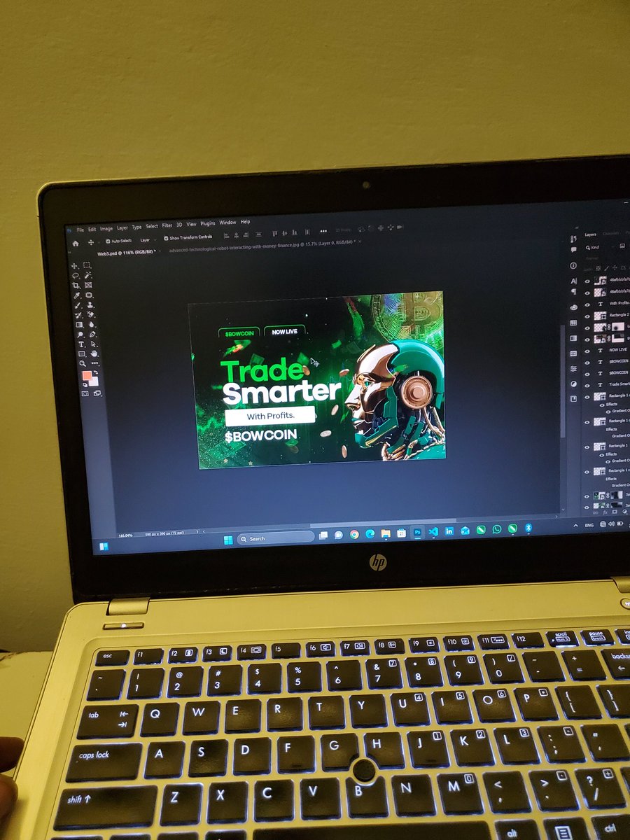The image size is (630, 840).
Task: Open Google Chrome from taskbar
Action: coord(354,534)
